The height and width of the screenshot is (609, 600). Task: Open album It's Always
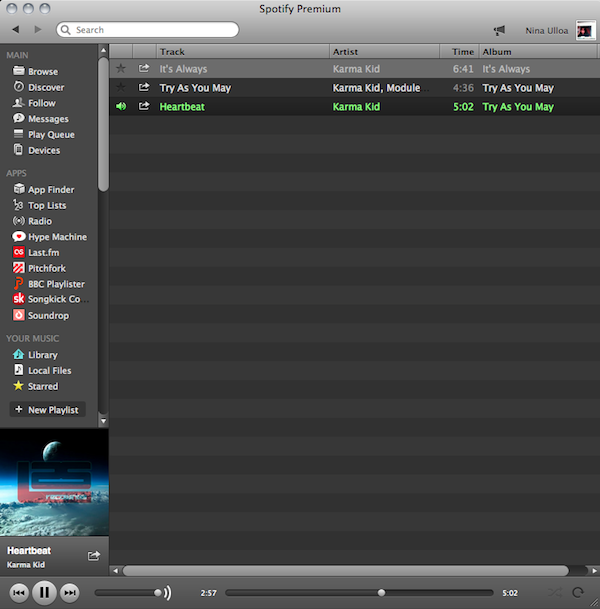[506, 69]
